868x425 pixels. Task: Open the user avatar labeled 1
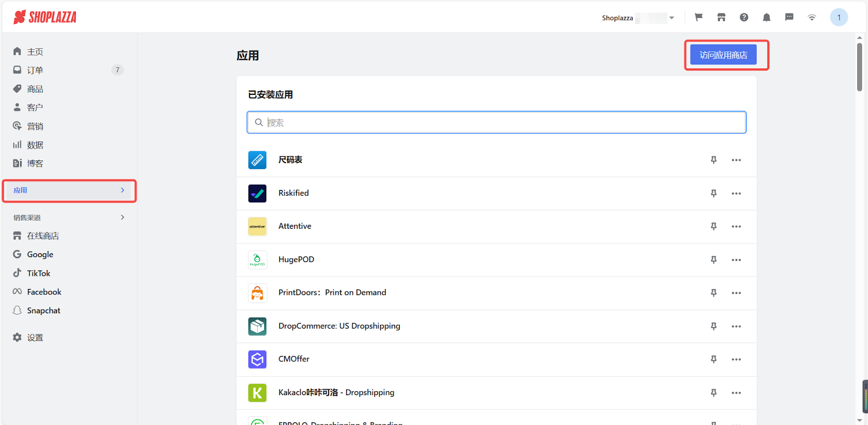[x=839, y=17]
